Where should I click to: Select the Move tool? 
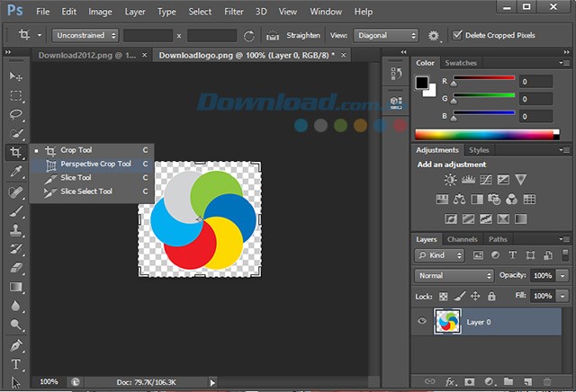point(16,76)
